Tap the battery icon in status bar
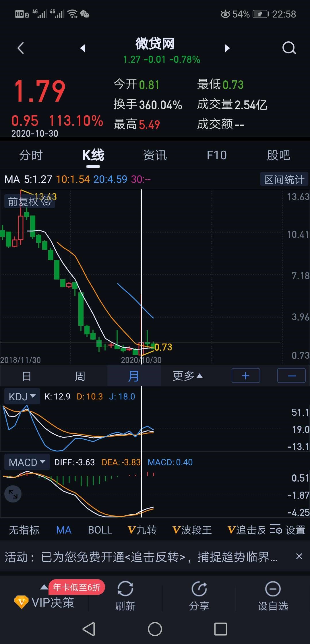 pyautogui.click(x=261, y=14)
